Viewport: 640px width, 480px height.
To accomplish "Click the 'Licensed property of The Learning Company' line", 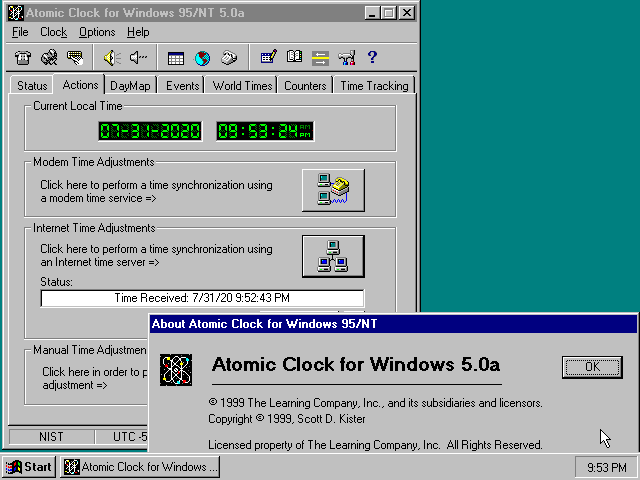I will pos(375,444).
